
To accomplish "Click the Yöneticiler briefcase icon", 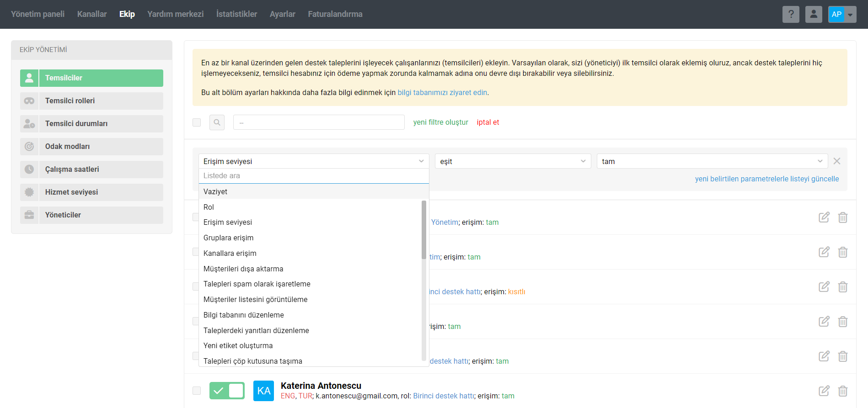I will [29, 215].
